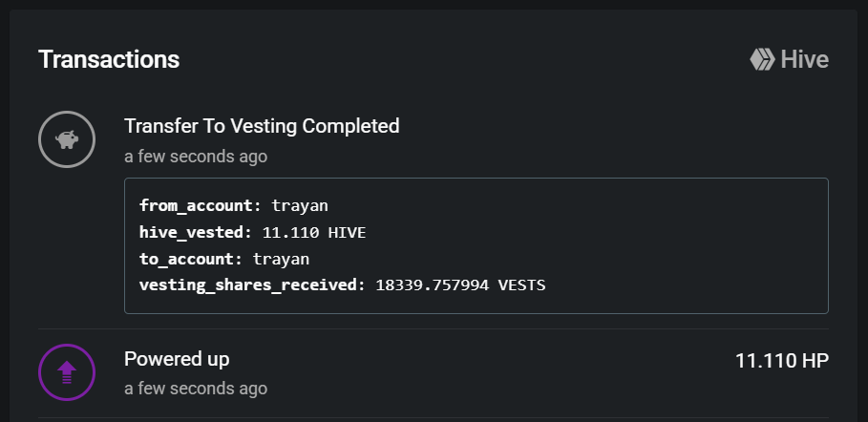Click the vesting_shares_received label

[252, 285]
